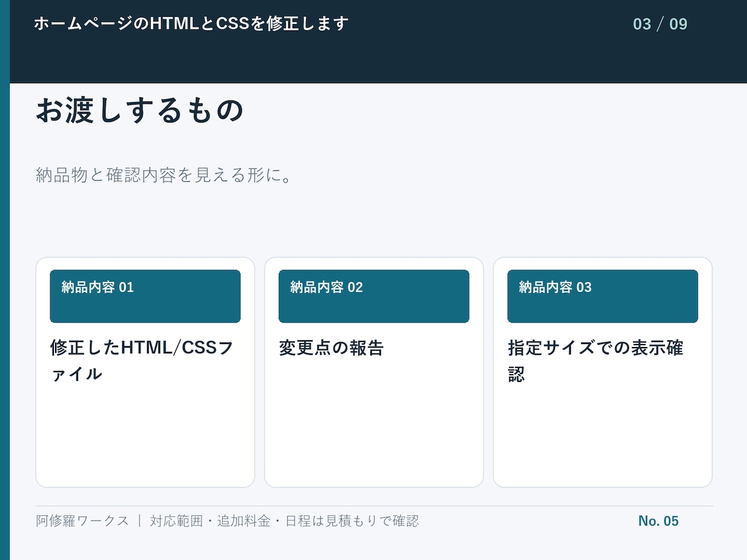The width and height of the screenshot is (747, 560).
Task: Click the heading お渡しするもの
Action: tap(140, 111)
